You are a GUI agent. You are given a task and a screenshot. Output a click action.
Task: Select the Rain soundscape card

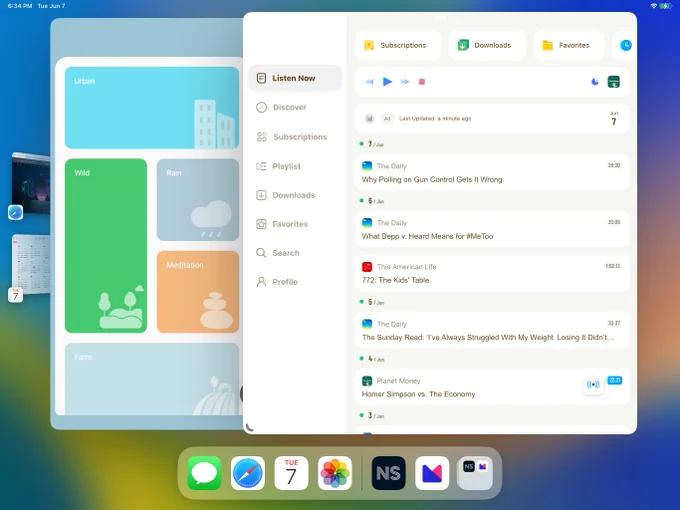click(198, 199)
